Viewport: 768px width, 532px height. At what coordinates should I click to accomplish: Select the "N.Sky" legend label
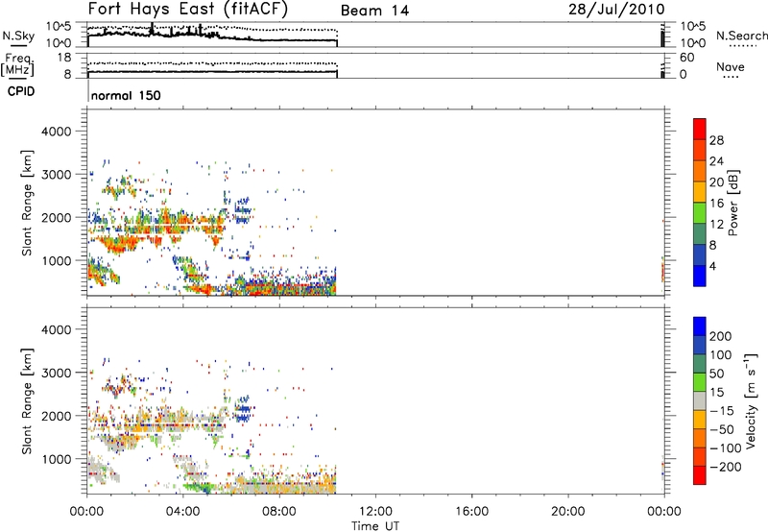[18, 36]
